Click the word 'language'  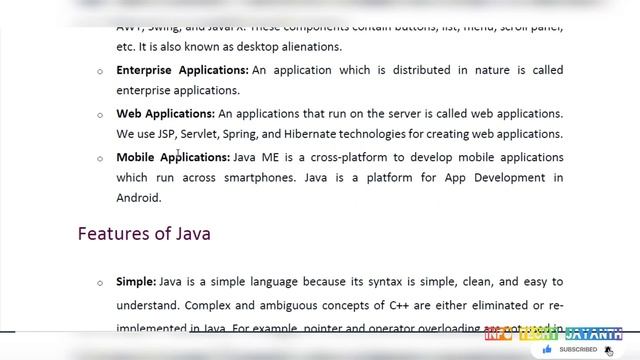pyautogui.click(x=274, y=282)
